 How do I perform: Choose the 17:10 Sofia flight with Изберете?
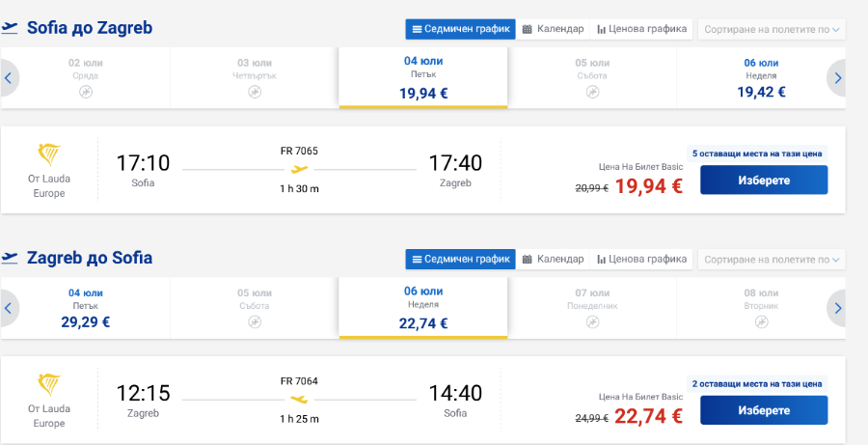pyautogui.click(x=764, y=181)
